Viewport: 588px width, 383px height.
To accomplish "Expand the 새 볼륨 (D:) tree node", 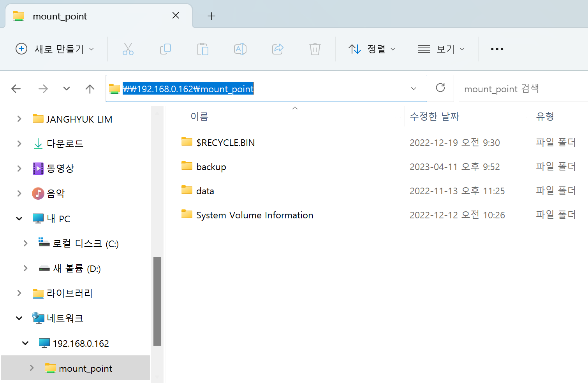I will 25,268.
